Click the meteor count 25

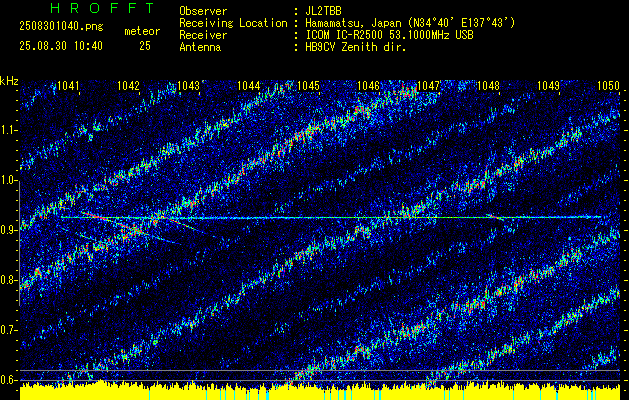pos(145,46)
